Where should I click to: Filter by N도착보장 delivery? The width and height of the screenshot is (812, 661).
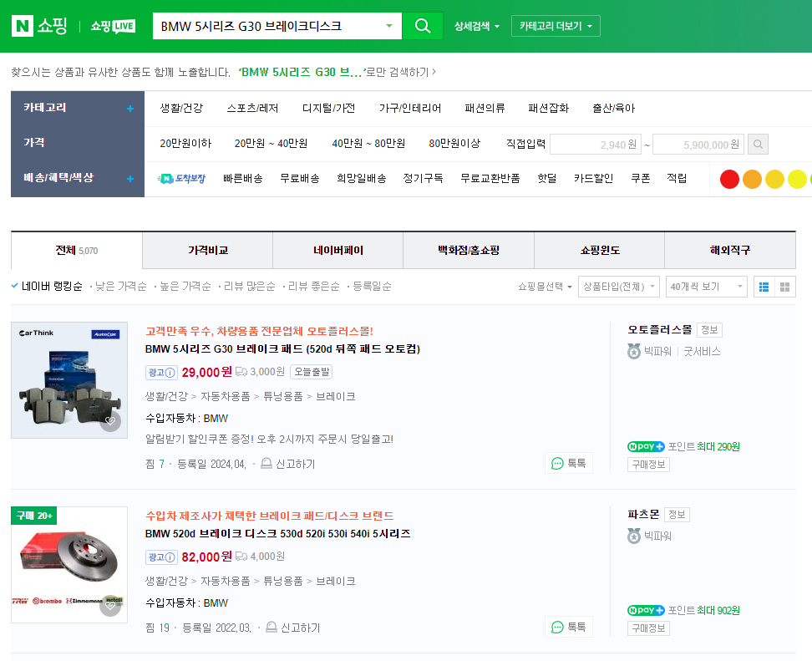tap(181, 178)
